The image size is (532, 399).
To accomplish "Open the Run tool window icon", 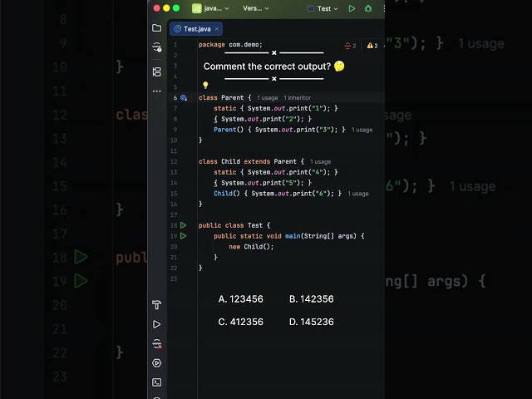I will click(157, 324).
